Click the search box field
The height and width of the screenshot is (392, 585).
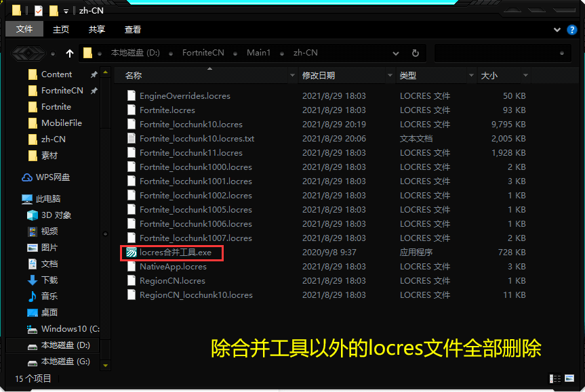click(502, 53)
